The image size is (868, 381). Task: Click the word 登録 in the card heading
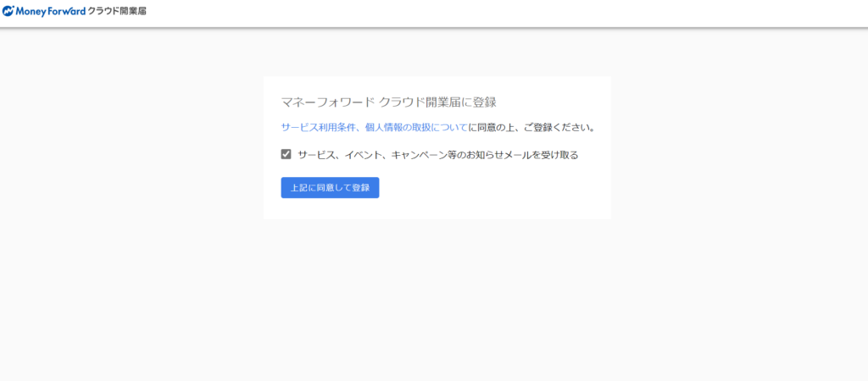(483, 102)
